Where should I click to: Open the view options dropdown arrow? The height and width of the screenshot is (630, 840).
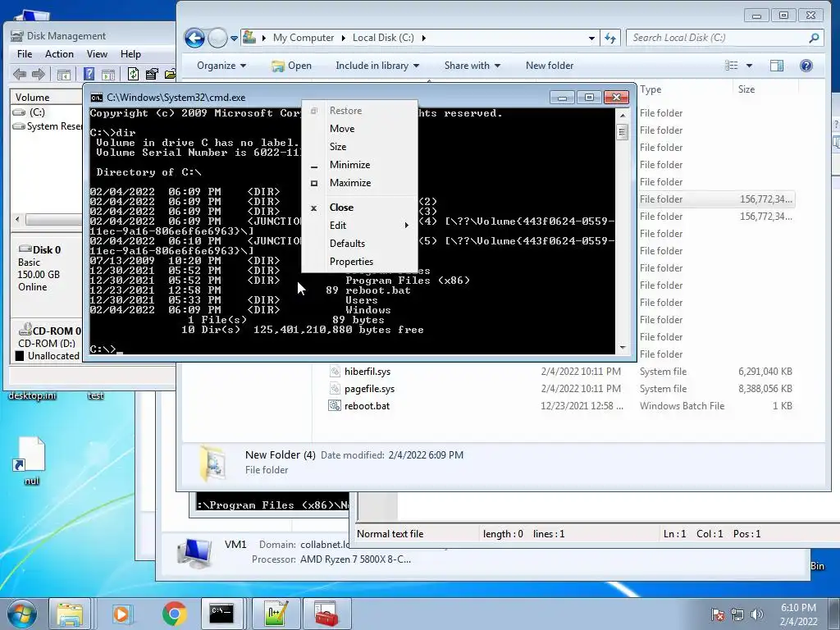click(x=749, y=66)
